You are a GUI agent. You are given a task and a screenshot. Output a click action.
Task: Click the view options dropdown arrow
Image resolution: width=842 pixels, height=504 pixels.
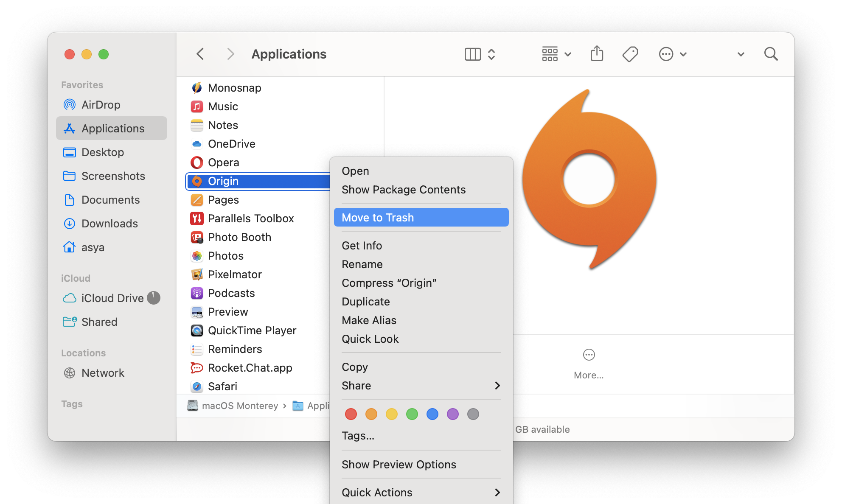tap(565, 53)
